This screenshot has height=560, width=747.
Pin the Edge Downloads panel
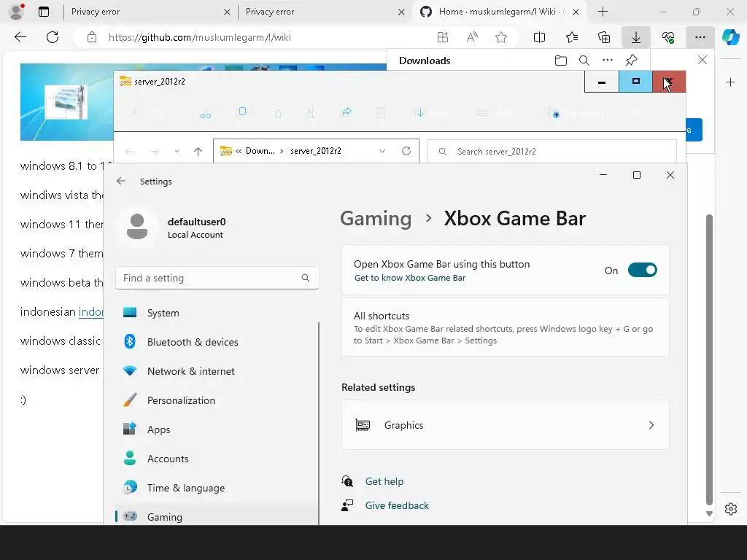click(x=631, y=60)
